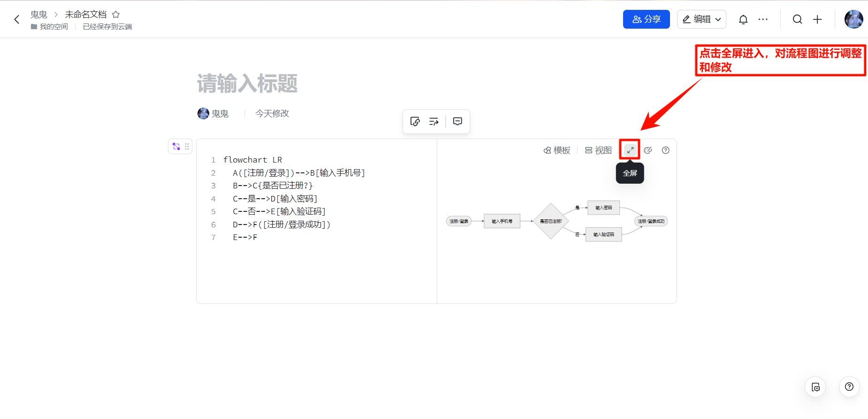Click the fullscreen (全屏) icon
This screenshot has height=419, width=868.
coord(630,150)
